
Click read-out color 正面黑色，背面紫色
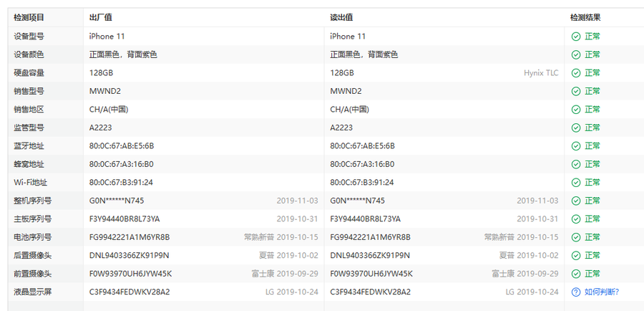pos(364,54)
